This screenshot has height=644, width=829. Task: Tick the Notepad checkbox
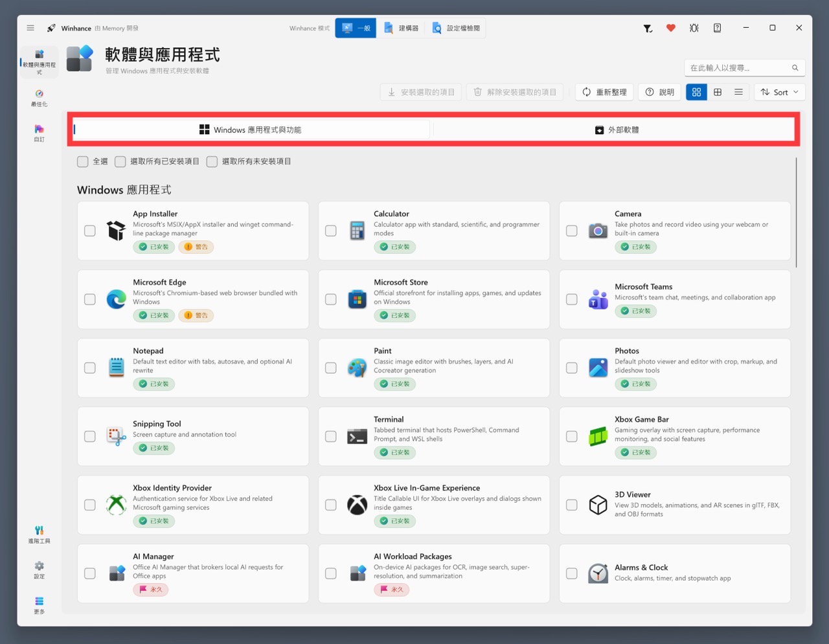[x=90, y=368]
